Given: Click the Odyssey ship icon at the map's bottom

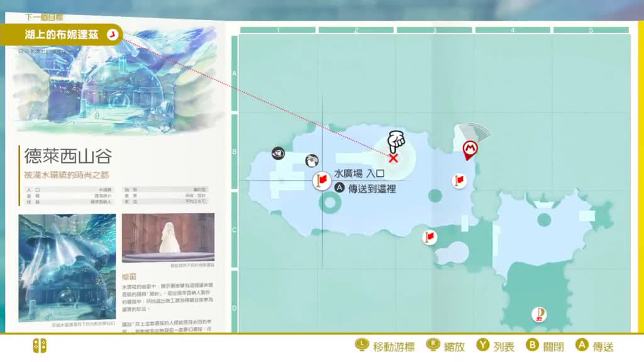Looking at the screenshot, I should [539, 314].
